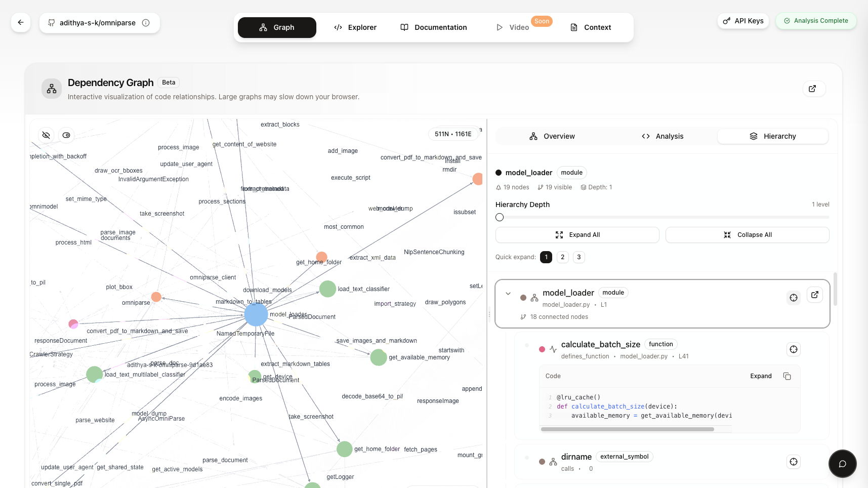Click the 'module' tag next to model_loader heading
Viewport: 868px width, 488px height.
[x=571, y=173]
